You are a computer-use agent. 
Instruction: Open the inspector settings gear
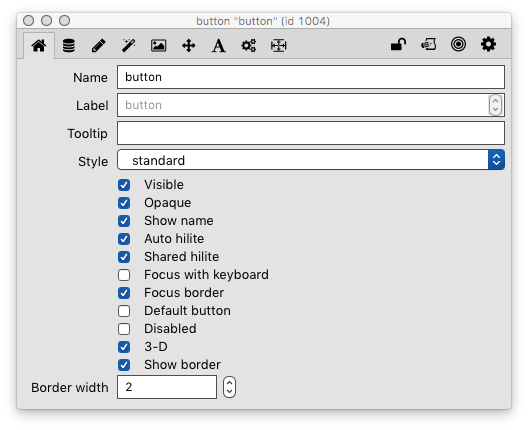pyautogui.click(x=488, y=44)
